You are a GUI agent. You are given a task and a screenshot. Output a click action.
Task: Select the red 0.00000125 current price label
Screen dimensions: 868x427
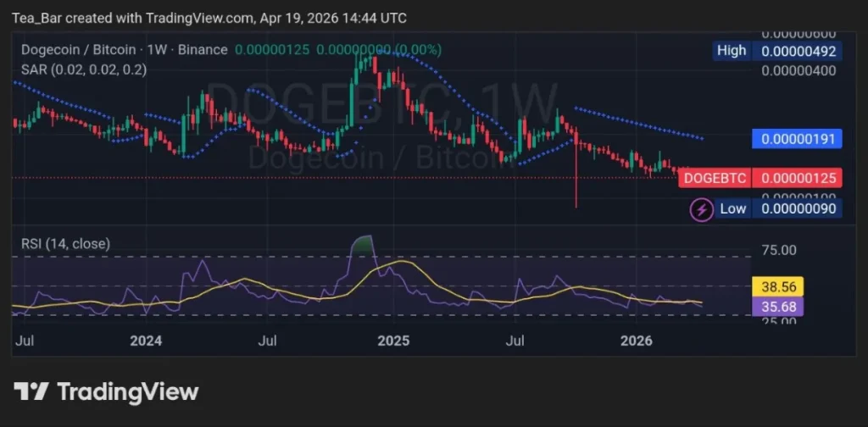tap(798, 178)
